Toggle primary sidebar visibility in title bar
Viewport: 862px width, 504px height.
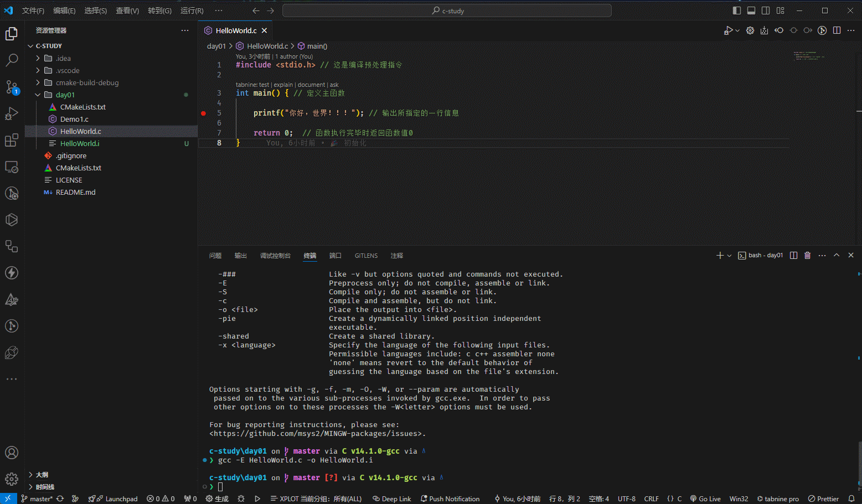tap(736, 11)
